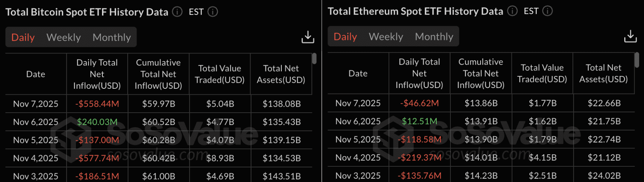Switch Bitcoin panel to Weekly view
Screen dimensions: 644x182
[x=64, y=37]
